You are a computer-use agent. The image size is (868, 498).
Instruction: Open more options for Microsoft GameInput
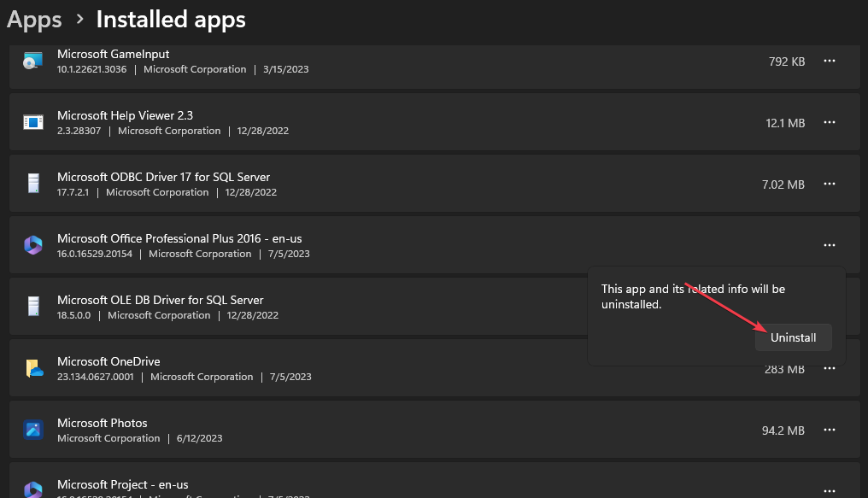pyautogui.click(x=830, y=61)
